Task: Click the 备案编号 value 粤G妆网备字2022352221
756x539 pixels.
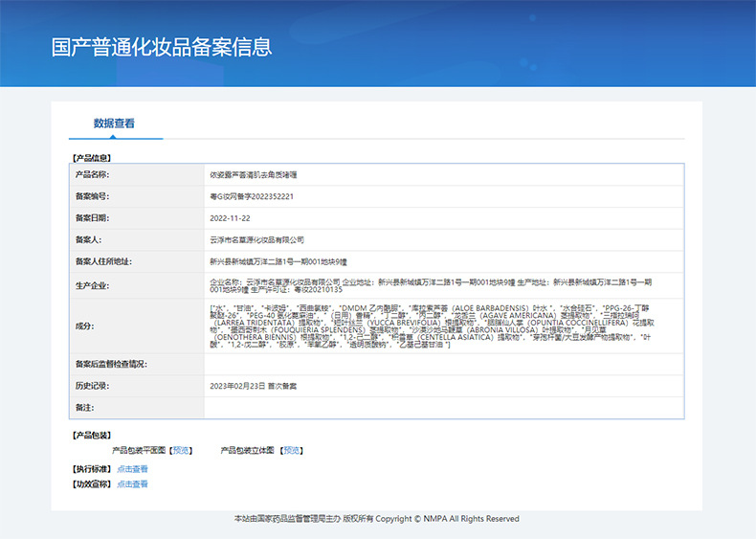Action: pos(252,196)
